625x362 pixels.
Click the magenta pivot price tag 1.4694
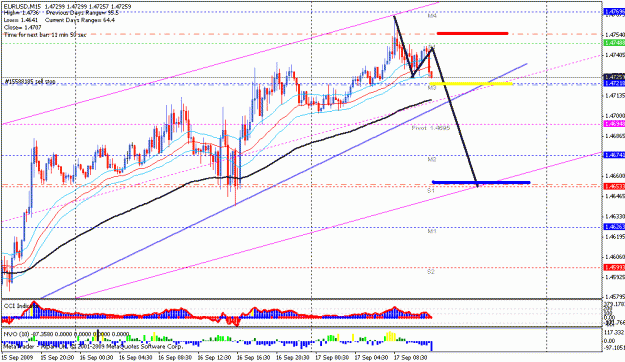coord(615,124)
